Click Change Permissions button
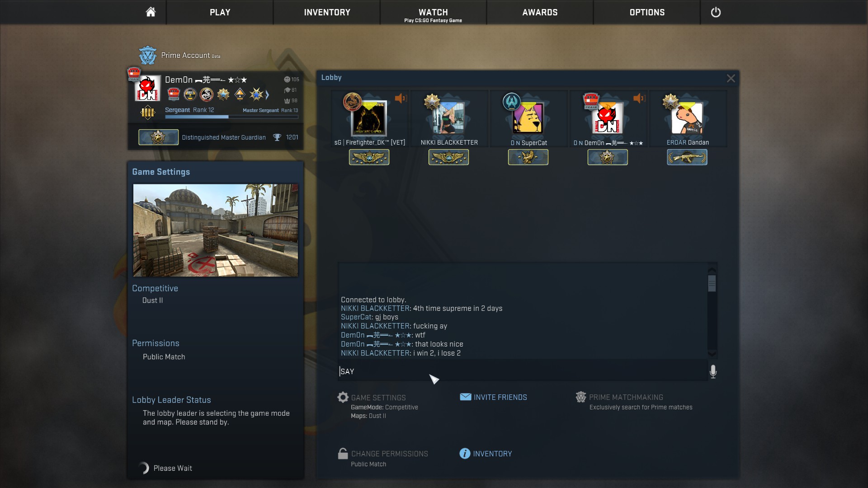 pyautogui.click(x=389, y=454)
